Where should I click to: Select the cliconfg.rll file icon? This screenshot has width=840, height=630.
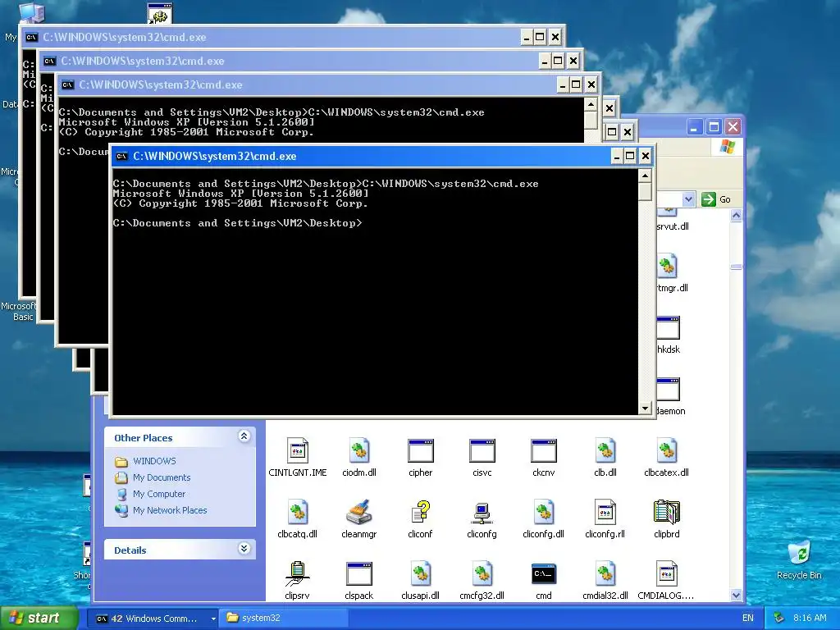coord(605,512)
